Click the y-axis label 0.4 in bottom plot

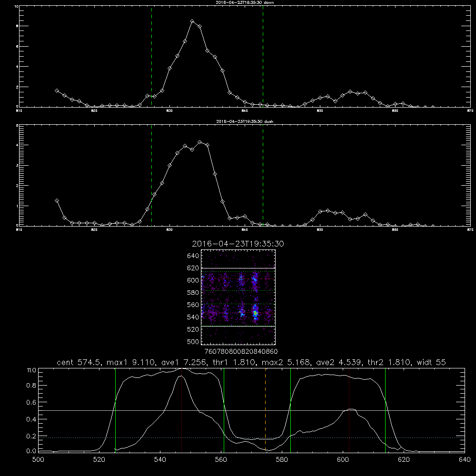point(31,419)
